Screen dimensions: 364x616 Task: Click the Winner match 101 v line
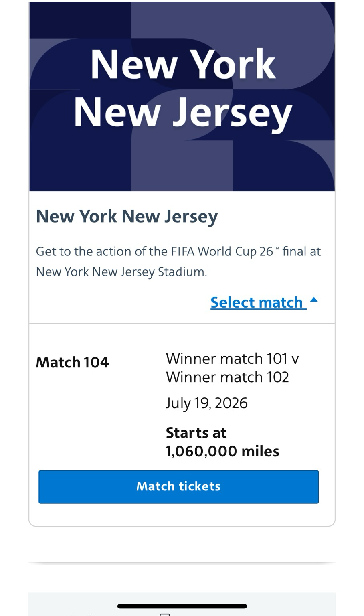pyautogui.click(x=232, y=359)
